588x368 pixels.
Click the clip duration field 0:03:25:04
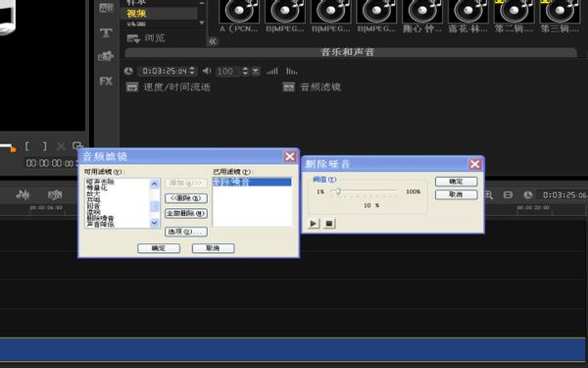click(164, 71)
